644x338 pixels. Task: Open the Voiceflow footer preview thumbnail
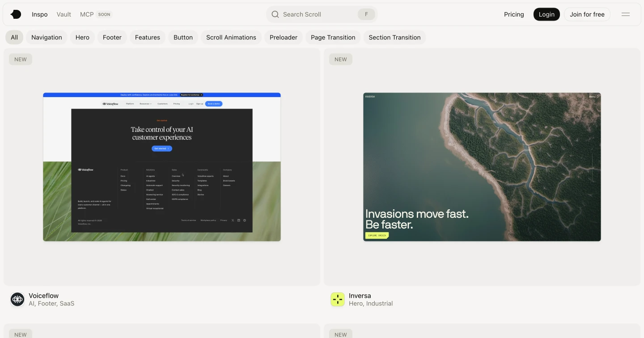point(162,167)
